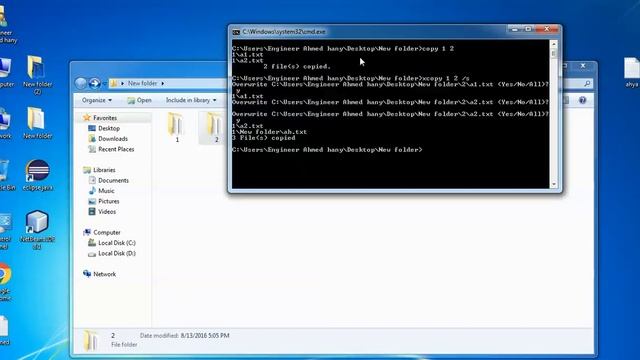Select Documents library
This screenshot has height=360, width=640.
tap(113, 180)
